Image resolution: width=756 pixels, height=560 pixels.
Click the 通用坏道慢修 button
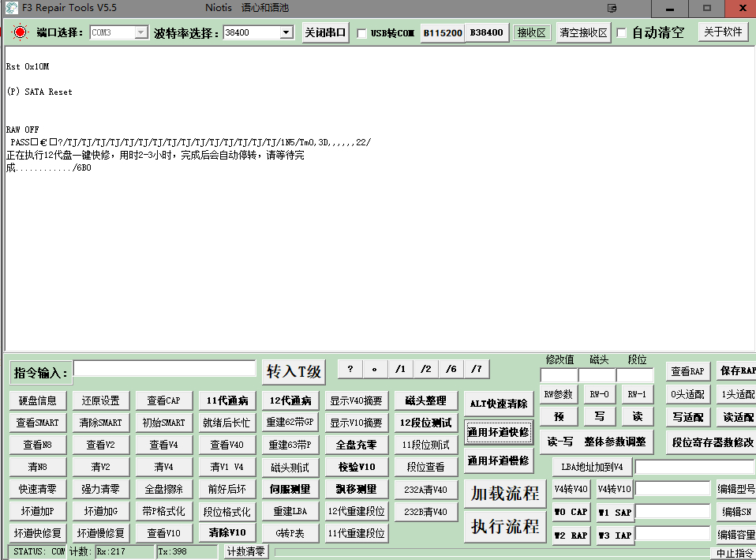point(499,460)
